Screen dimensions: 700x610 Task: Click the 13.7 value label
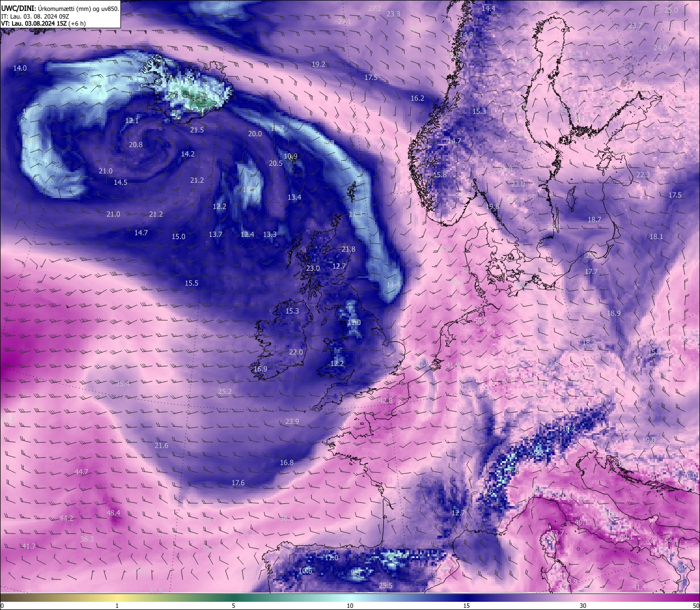tap(215, 234)
